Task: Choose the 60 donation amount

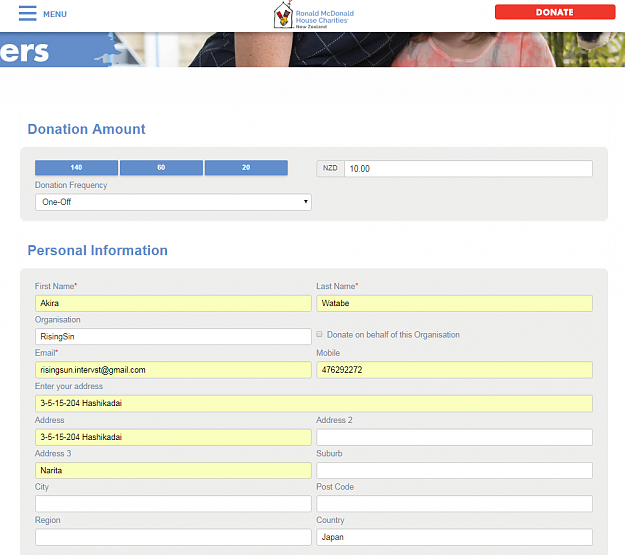Action: [161, 167]
